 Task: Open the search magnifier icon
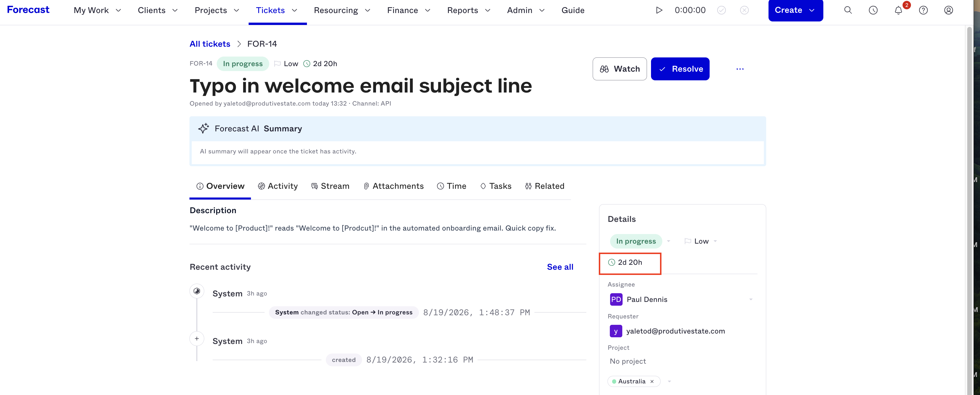click(x=848, y=10)
